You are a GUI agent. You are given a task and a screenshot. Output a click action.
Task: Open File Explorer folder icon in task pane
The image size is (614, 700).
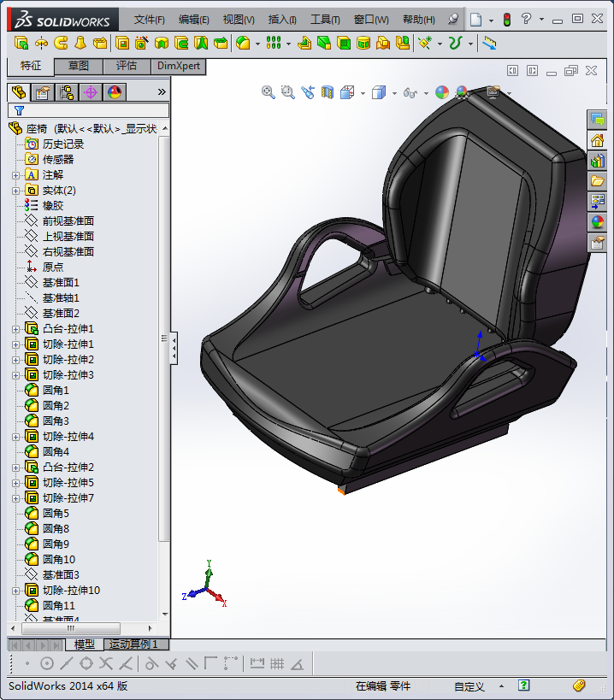[x=597, y=181]
